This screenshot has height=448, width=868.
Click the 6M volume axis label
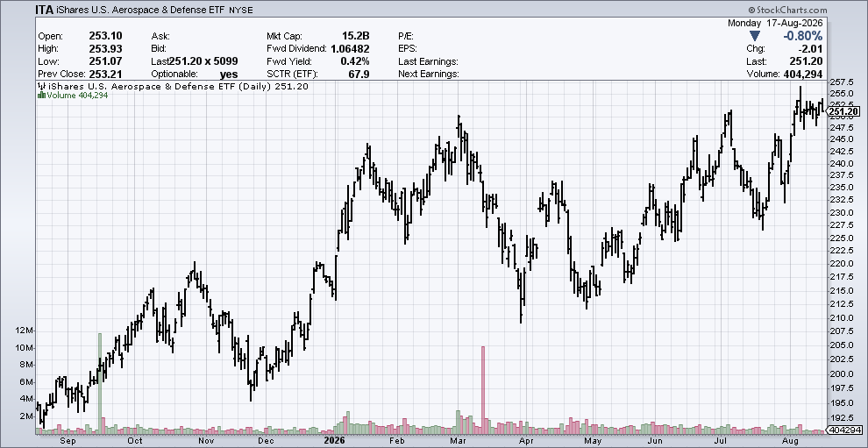pos(27,382)
